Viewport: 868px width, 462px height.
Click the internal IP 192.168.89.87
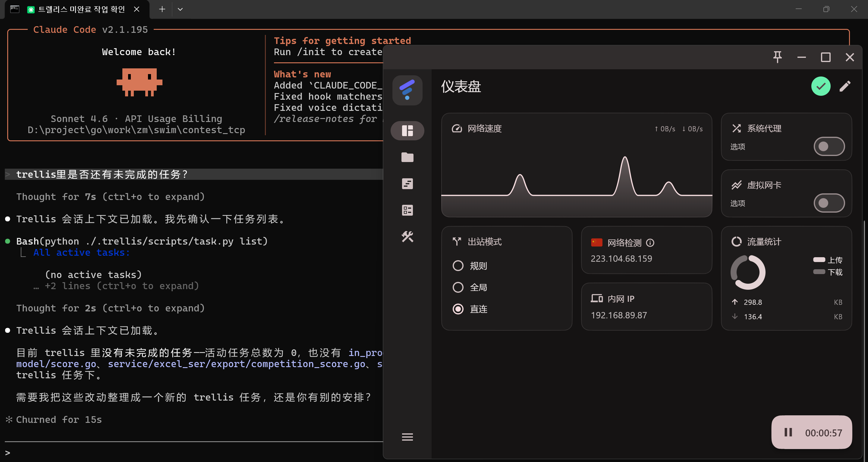click(x=619, y=315)
